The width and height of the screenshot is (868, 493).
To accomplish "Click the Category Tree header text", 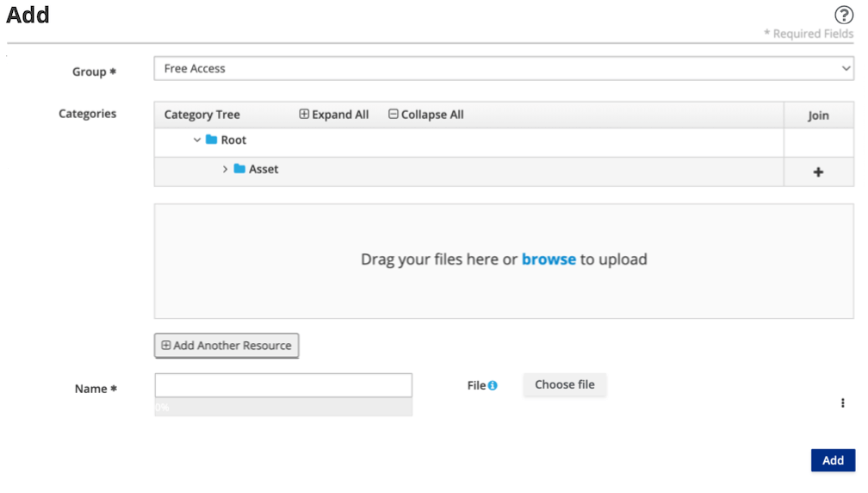I will pos(202,115).
